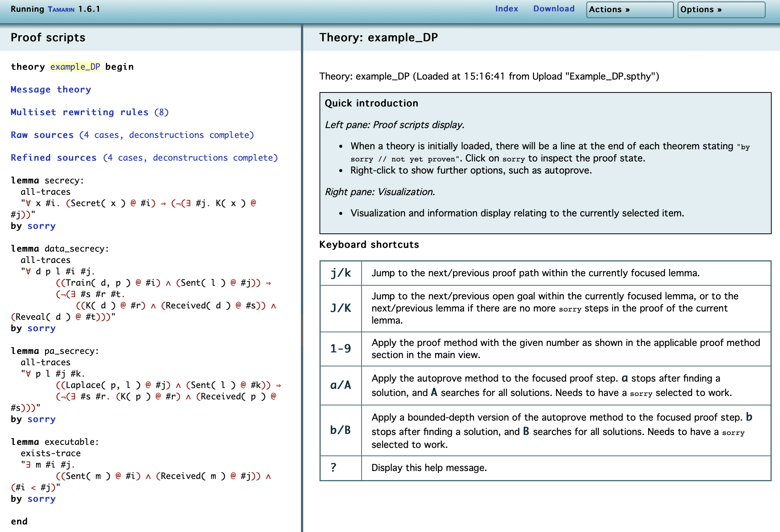Open the Actions dropdown menu
The image size is (780, 532).
630,9
